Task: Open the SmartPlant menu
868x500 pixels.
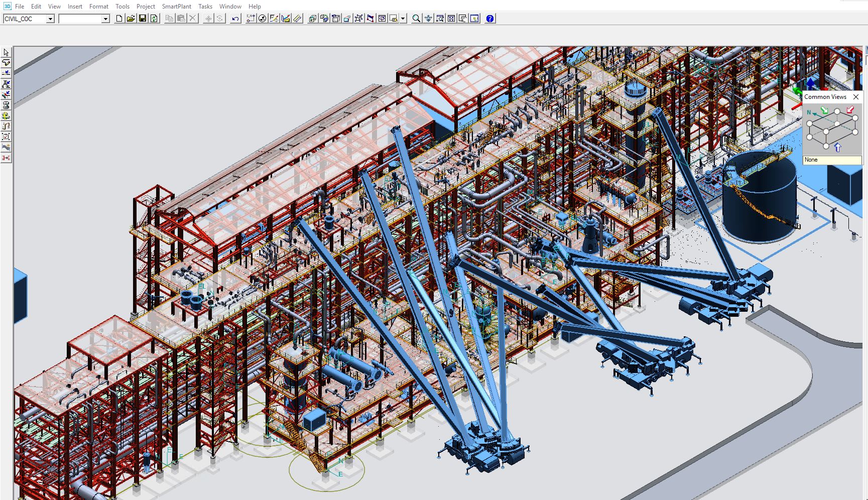Action: (176, 7)
